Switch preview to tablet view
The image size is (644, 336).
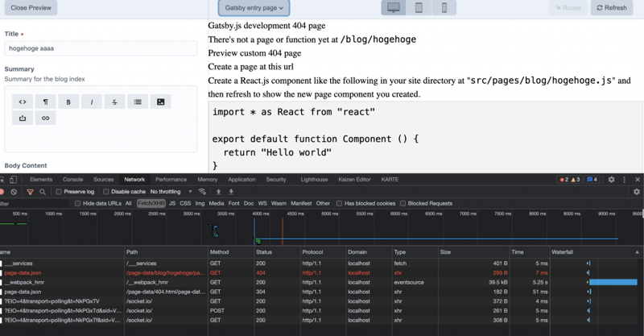pos(419,8)
